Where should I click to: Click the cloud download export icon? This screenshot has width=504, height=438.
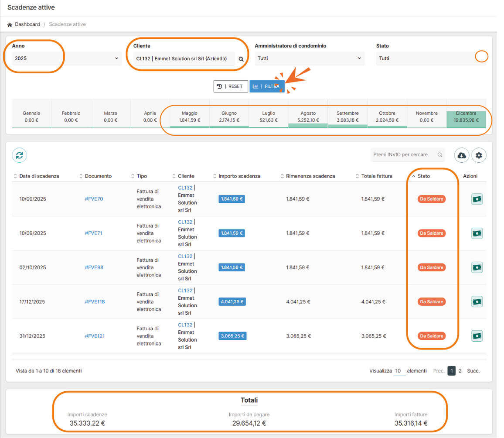click(x=462, y=155)
